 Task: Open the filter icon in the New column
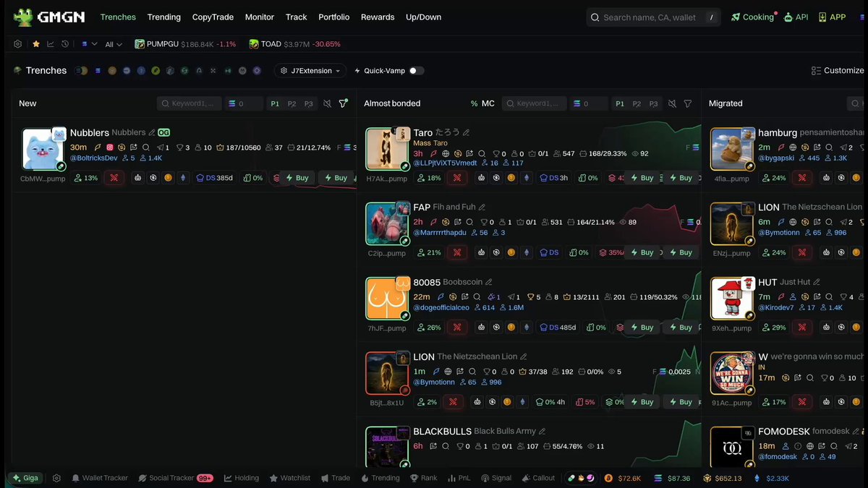344,103
